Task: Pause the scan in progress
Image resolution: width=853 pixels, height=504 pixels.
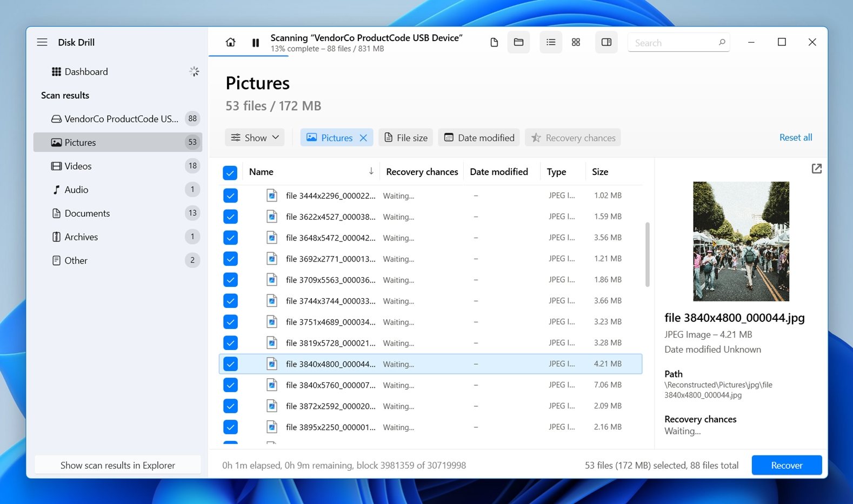Action: (256, 43)
